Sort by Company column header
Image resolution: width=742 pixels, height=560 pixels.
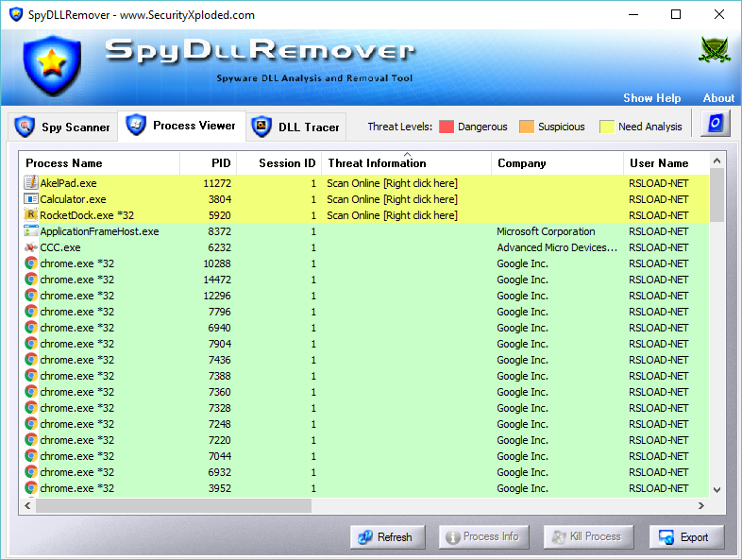coord(558,162)
